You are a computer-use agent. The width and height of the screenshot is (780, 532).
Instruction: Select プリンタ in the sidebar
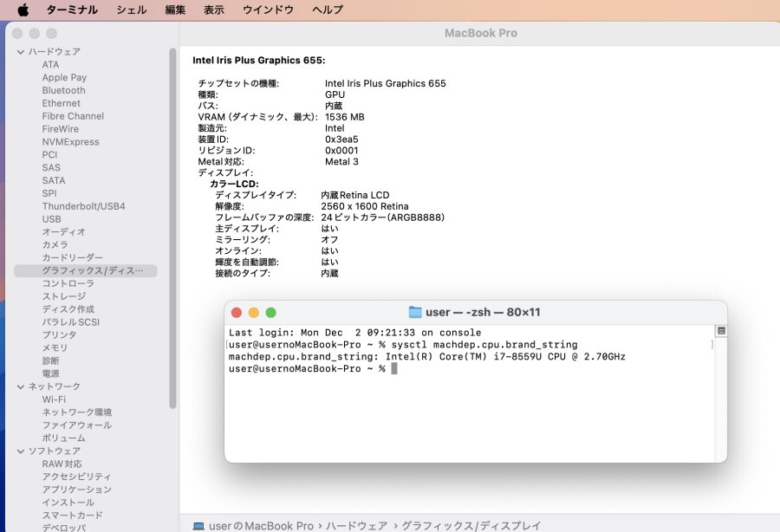coord(59,335)
